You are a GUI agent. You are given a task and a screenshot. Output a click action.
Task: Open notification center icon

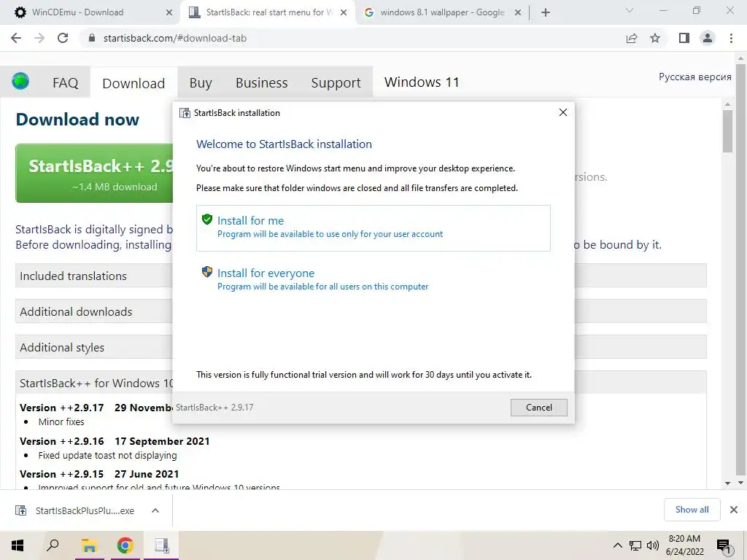(x=724, y=545)
